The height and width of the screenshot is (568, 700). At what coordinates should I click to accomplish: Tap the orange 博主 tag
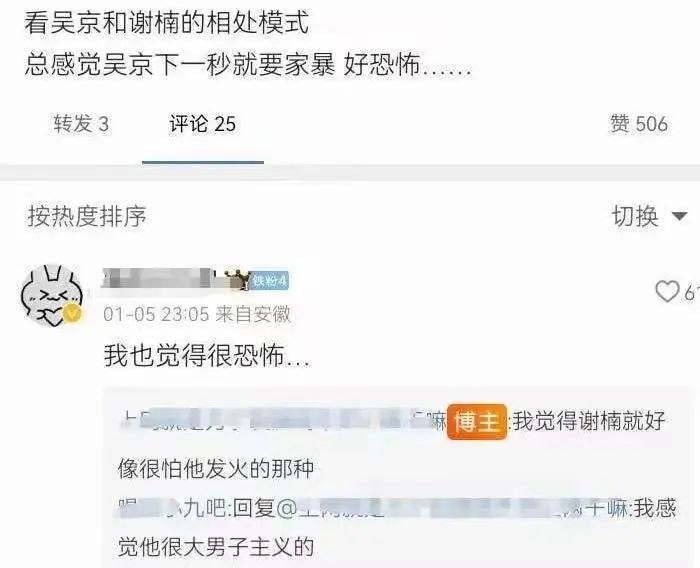[x=477, y=422]
